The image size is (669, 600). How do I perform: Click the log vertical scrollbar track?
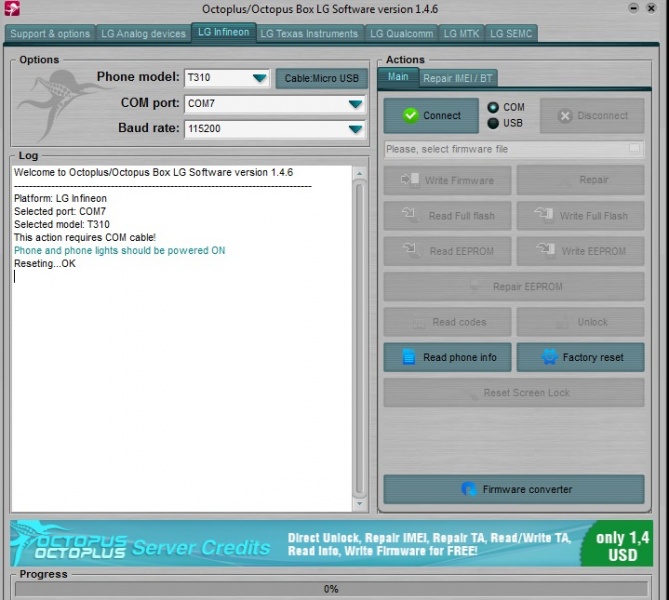(359, 339)
